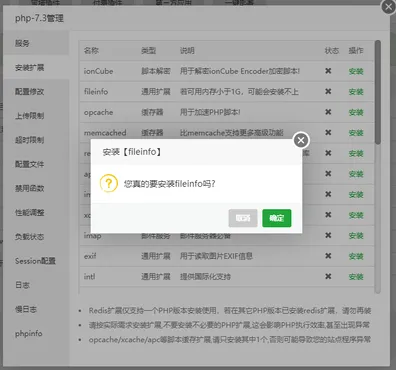Click 安装 link in the fileinfo row
Viewport: 396px width, 370px height.
[x=356, y=92]
